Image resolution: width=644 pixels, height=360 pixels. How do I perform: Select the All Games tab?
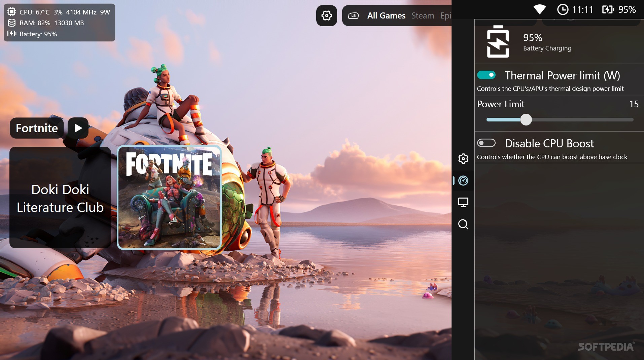386,15
